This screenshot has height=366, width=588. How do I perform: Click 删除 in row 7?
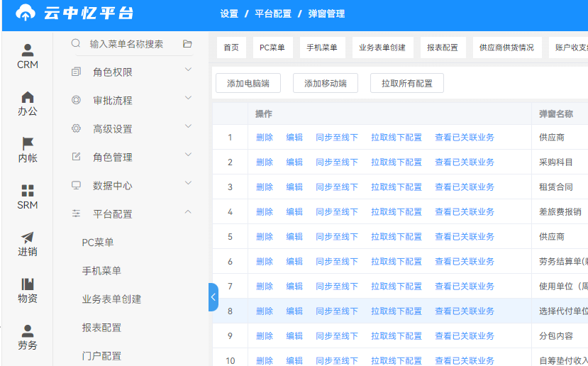pos(265,286)
